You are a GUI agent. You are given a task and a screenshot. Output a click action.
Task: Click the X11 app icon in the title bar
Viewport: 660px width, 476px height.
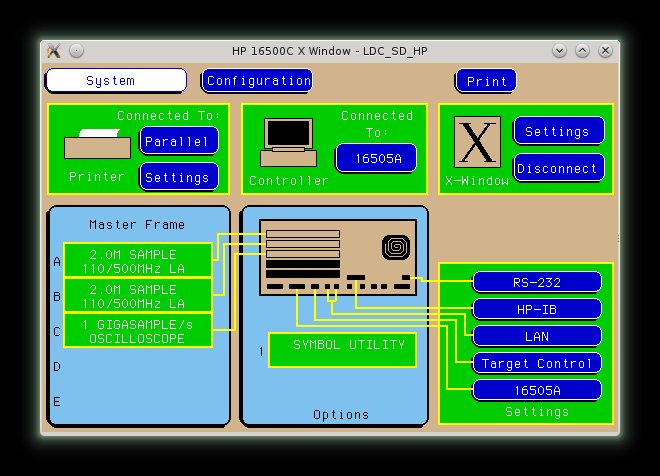pos(54,51)
